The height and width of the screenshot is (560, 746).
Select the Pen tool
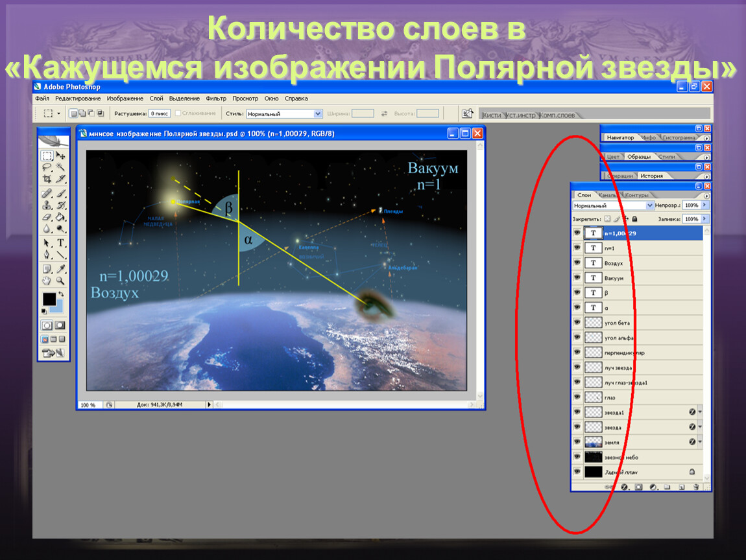coord(47,255)
